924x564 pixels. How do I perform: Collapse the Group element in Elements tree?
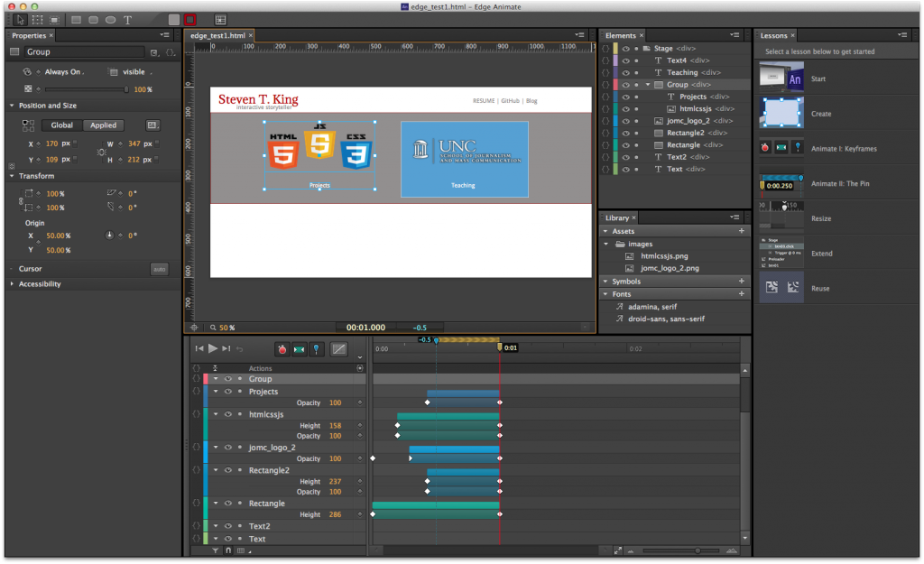pos(648,85)
